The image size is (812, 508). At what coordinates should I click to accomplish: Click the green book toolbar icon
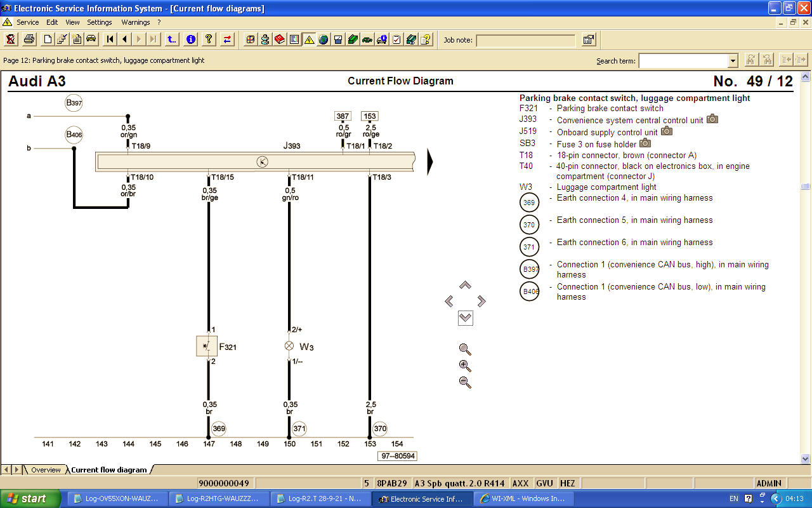point(353,39)
